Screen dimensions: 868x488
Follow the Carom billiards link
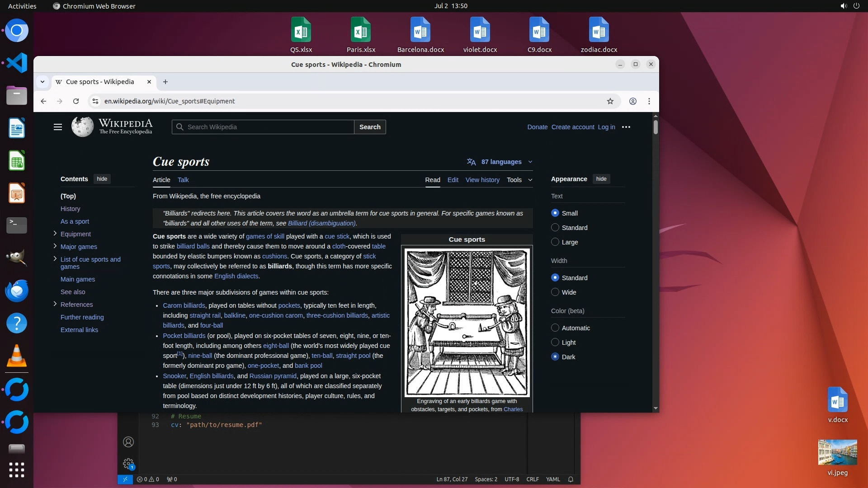pyautogui.click(x=184, y=305)
